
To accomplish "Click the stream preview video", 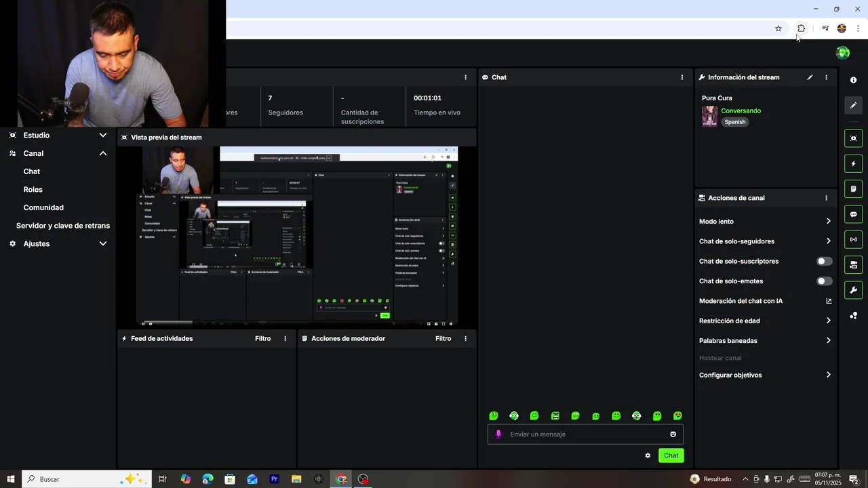I will click(297, 237).
